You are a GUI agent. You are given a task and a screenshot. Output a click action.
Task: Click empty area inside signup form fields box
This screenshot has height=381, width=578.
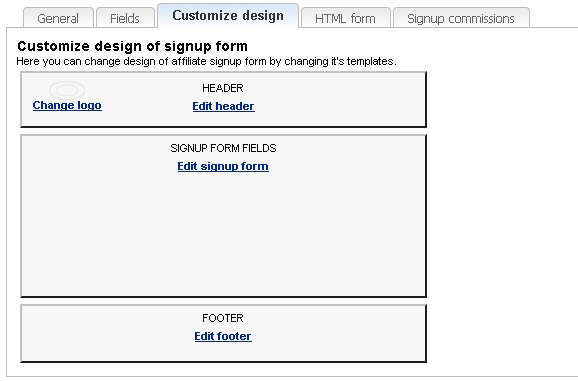click(223, 236)
